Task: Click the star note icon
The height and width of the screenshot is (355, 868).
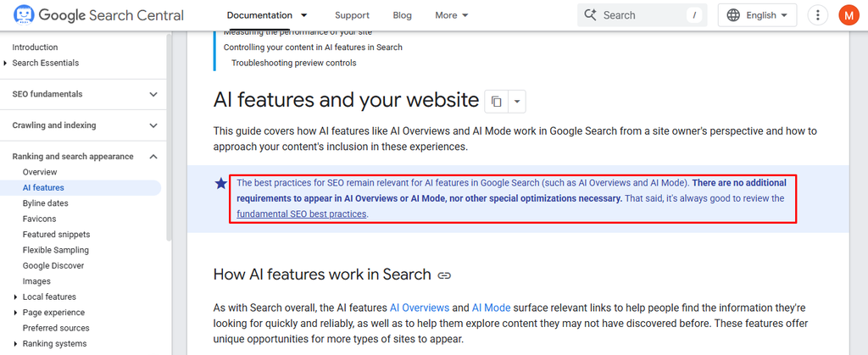Action: 221,183
